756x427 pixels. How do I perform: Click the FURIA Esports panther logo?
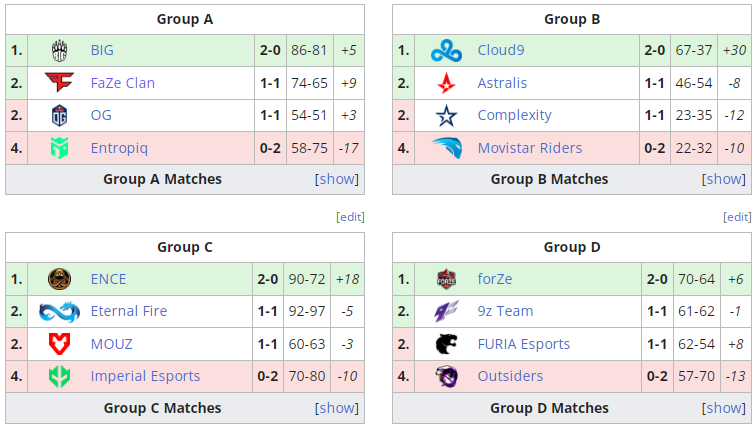[447, 344]
